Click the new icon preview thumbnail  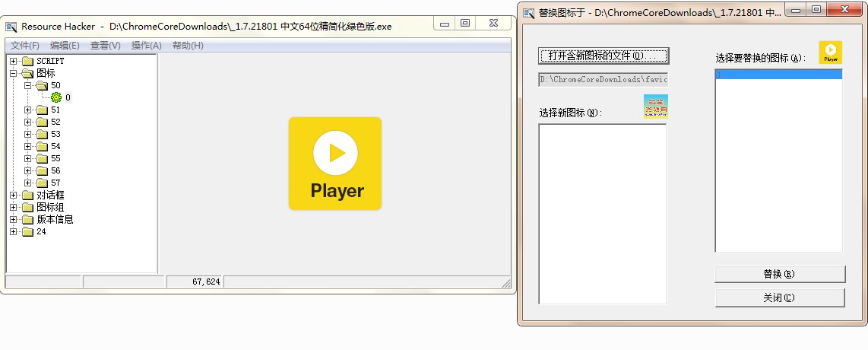pyautogui.click(x=656, y=107)
